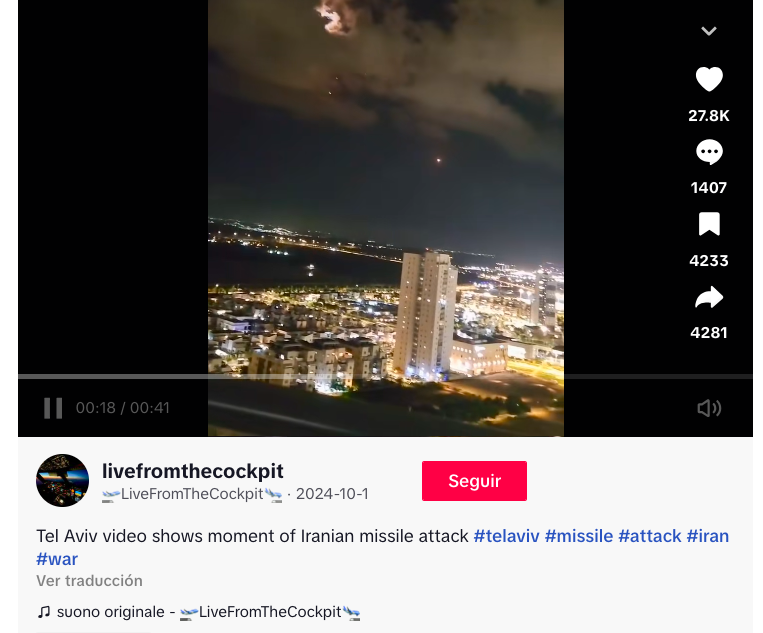Open comments via the speech bubble icon
The height and width of the screenshot is (633, 763).
tap(709, 152)
